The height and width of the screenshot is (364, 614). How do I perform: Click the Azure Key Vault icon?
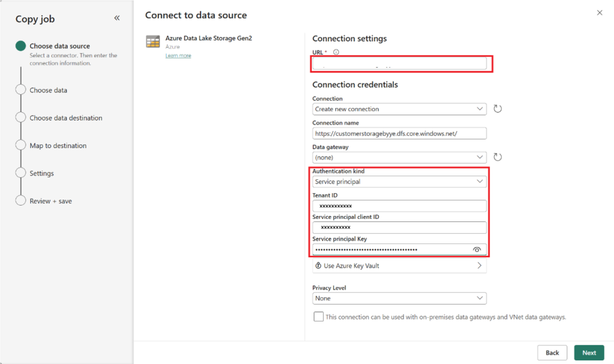[318, 266]
